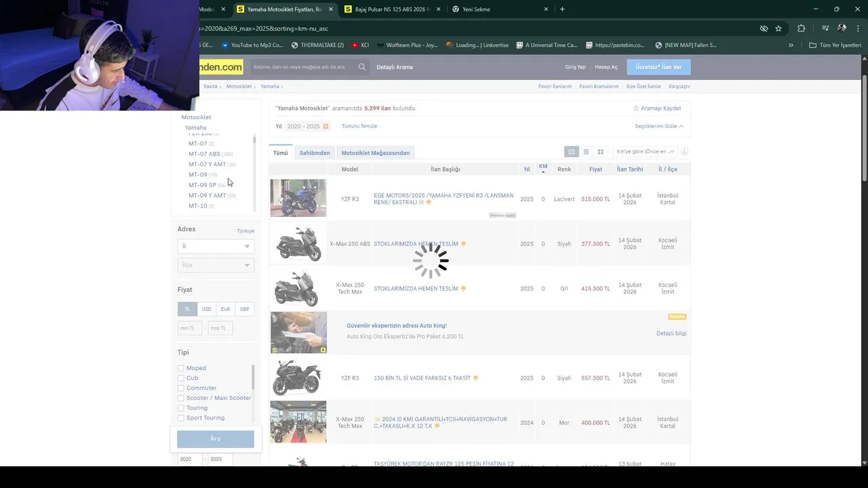Screen dimensions: 868x488
Task: Bookmark page with the star icon
Action: (778, 28)
